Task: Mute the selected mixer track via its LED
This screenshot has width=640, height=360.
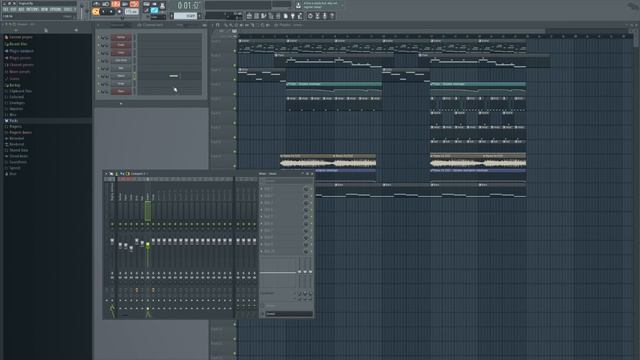Action: pyautogui.click(x=148, y=224)
